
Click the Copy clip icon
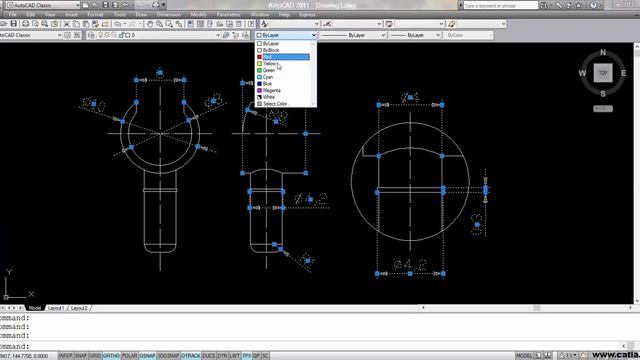point(76,24)
